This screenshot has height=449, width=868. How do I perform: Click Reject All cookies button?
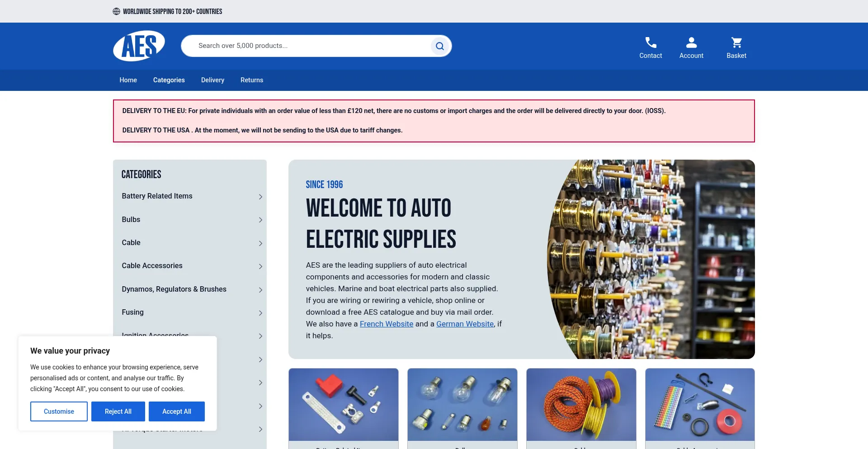(x=118, y=411)
